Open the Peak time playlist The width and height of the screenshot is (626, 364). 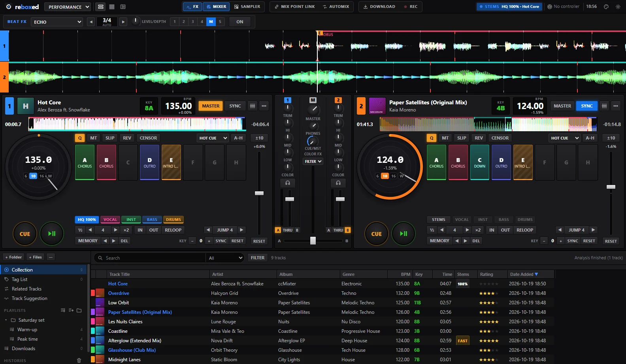(28, 339)
